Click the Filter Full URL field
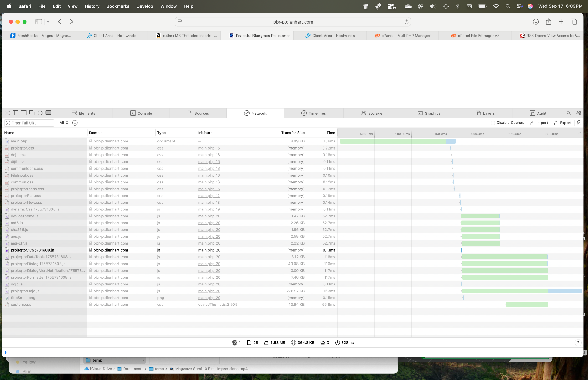Image resolution: width=588 pixels, height=380 pixels. coord(30,123)
